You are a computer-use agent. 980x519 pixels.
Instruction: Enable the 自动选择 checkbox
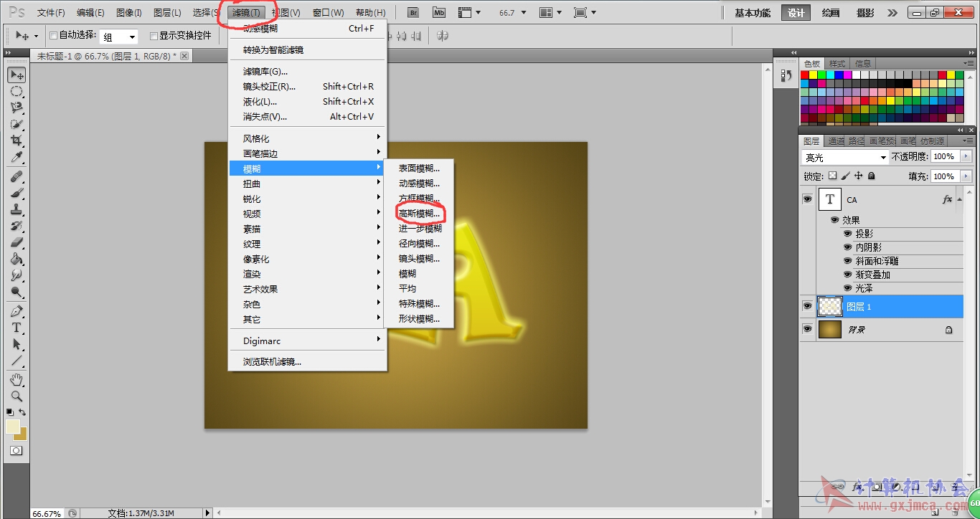click(53, 36)
